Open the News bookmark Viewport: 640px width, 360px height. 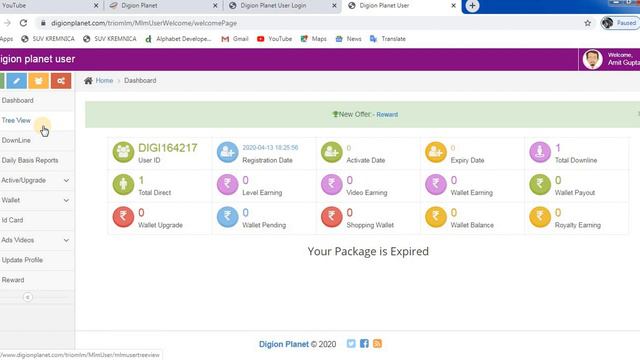pos(349,39)
